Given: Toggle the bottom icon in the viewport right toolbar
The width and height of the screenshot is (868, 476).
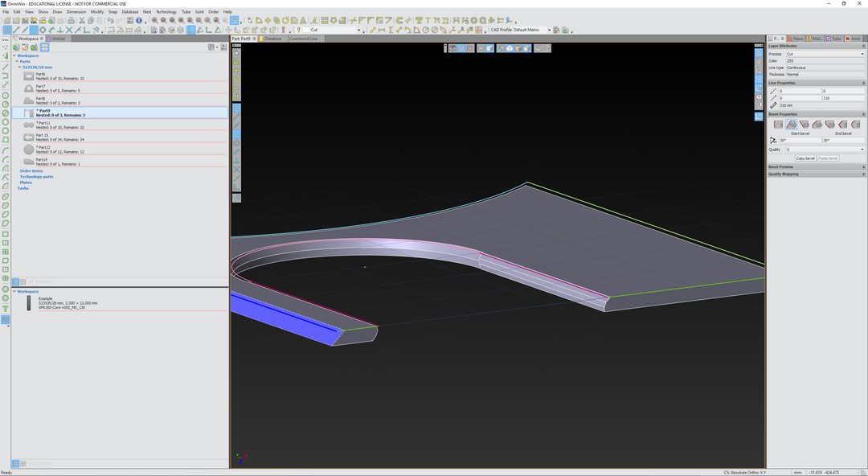Looking at the screenshot, I should (759, 117).
